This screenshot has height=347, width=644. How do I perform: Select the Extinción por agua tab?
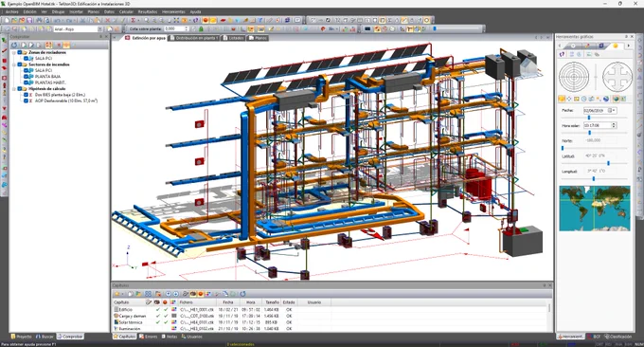146,38
